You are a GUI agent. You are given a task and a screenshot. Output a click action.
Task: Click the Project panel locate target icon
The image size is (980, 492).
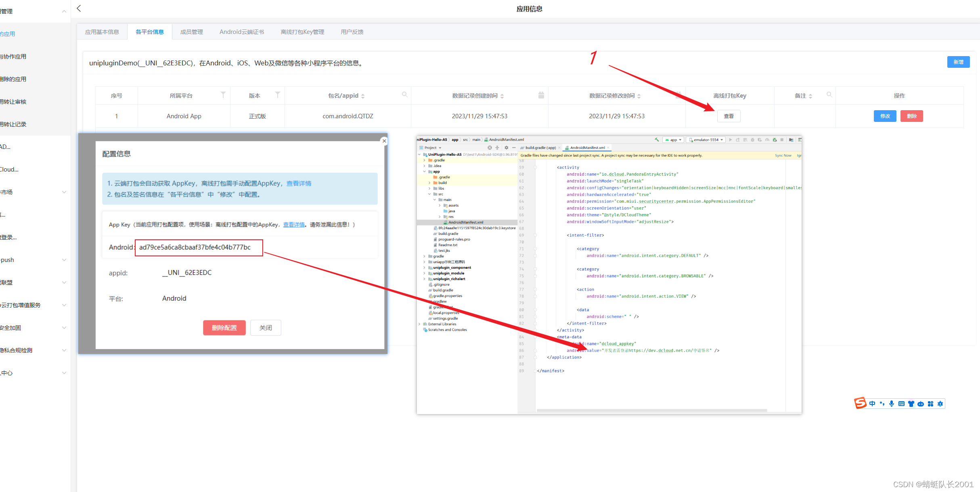point(490,148)
